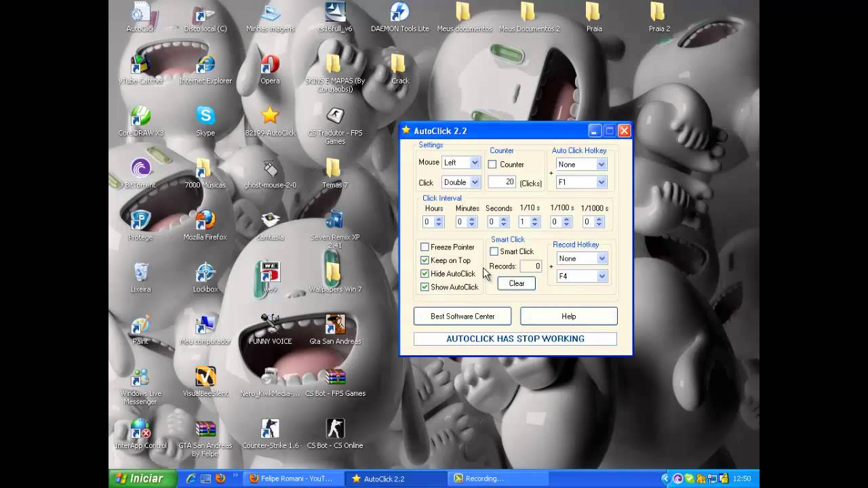Enable the Freeze Pointer checkbox

[425, 247]
